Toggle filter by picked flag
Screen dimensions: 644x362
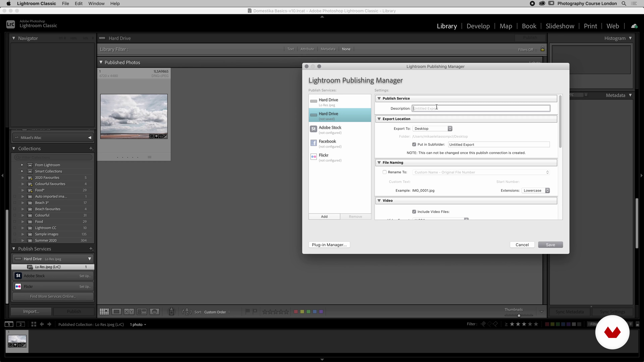pos(483,324)
